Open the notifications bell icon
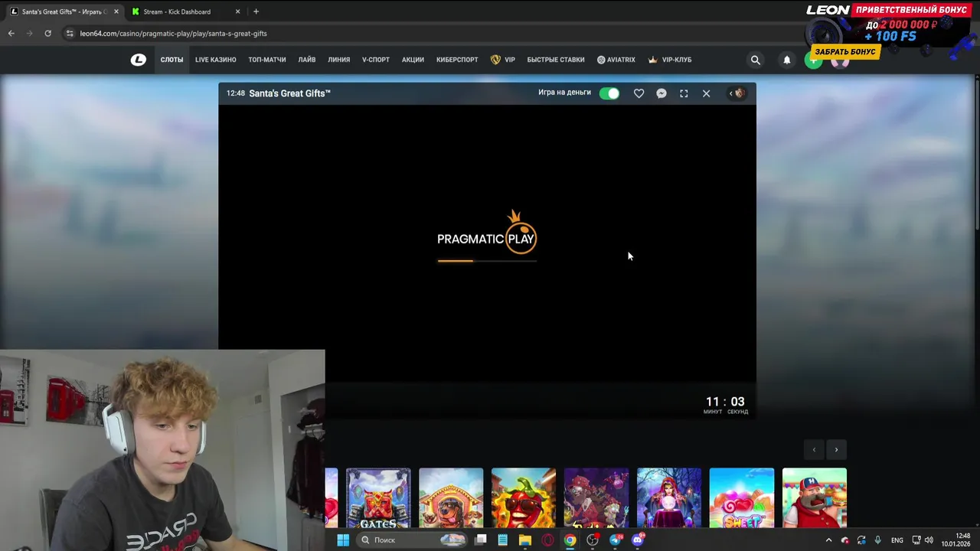The width and height of the screenshot is (980, 551). tap(786, 60)
